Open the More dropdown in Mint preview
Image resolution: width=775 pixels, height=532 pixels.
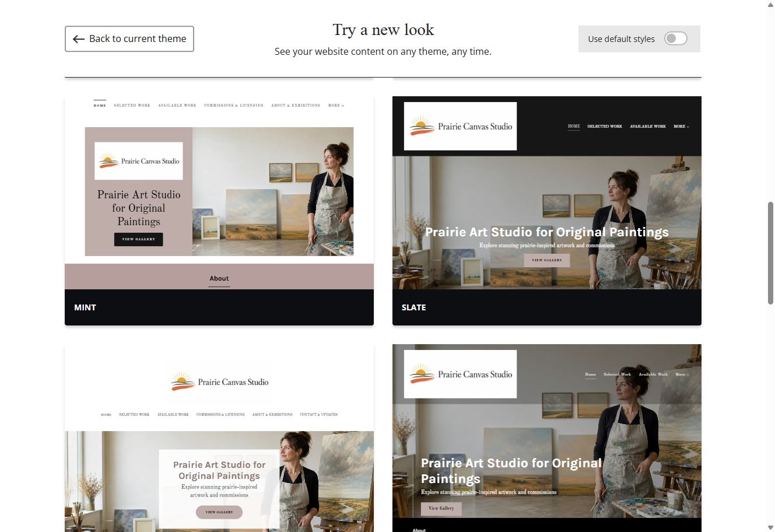point(336,106)
